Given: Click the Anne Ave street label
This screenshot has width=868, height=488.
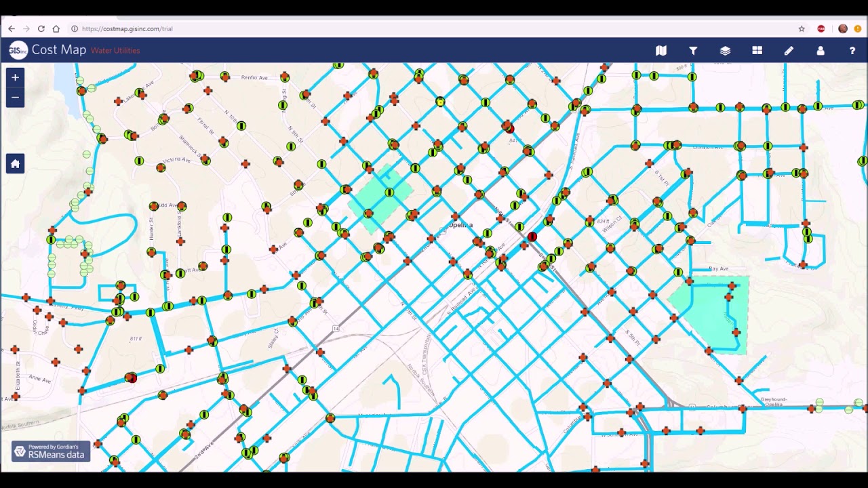Looking at the screenshot, I should click(40, 380).
